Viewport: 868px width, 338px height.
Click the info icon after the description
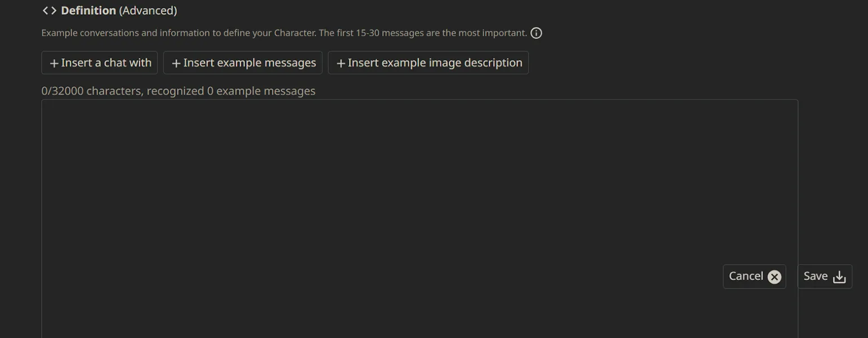click(537, 33)
